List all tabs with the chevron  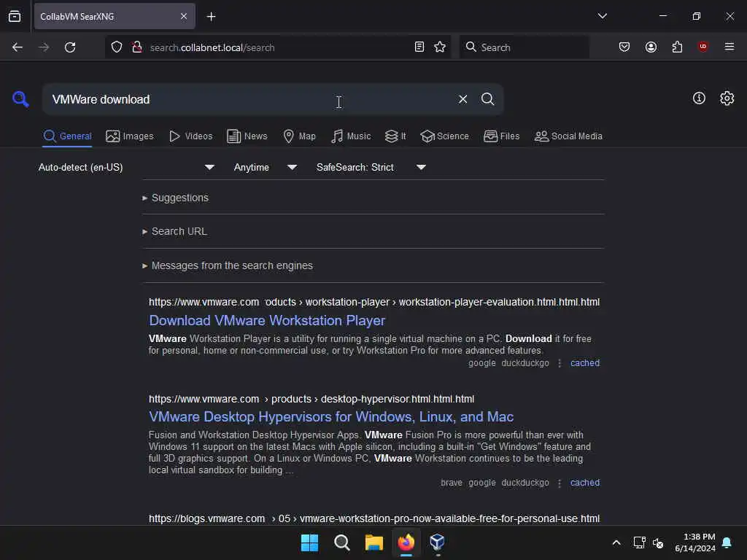602,16
